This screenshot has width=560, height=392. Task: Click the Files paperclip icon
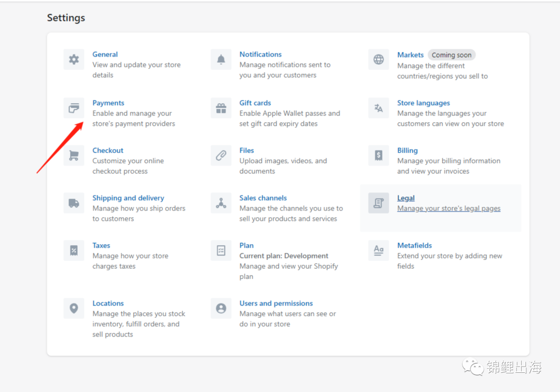click(x=221, y=156)
